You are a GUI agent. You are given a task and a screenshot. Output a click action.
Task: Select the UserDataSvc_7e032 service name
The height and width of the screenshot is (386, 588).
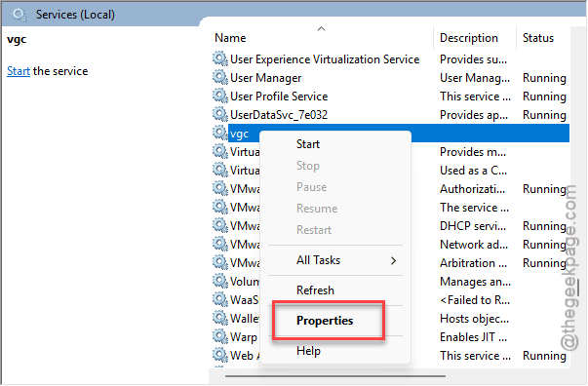[x=279, y=115]
